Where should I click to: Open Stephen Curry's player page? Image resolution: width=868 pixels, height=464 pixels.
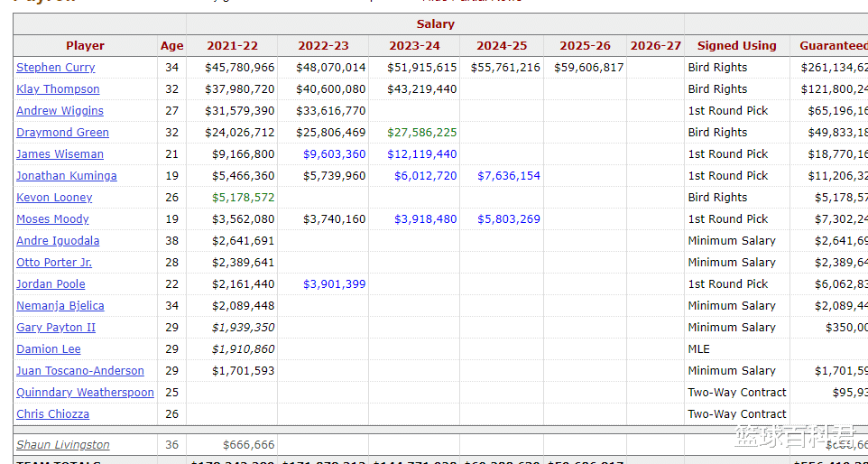(55, 68)
